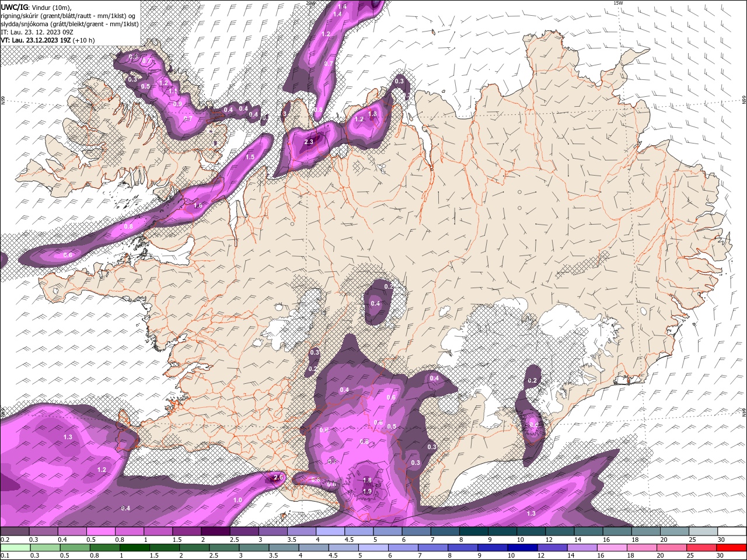Screen dimensions: 747x560
Task: Click the 'rigning/skúrir' legend description line
Action: point(68,15)
